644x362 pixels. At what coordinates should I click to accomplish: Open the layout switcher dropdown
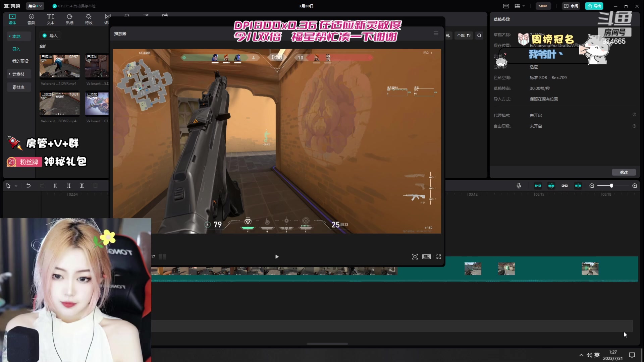(x=520, y=6)
